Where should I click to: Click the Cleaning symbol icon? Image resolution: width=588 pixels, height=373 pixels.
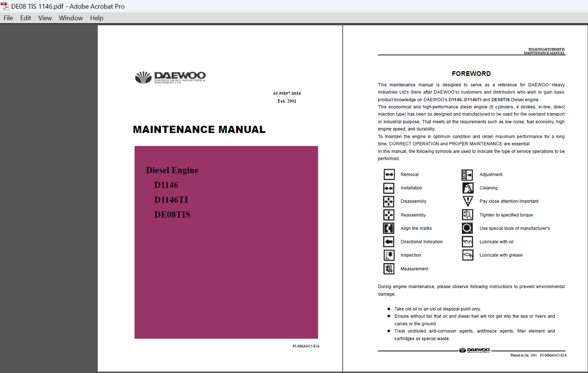point(467,188)
